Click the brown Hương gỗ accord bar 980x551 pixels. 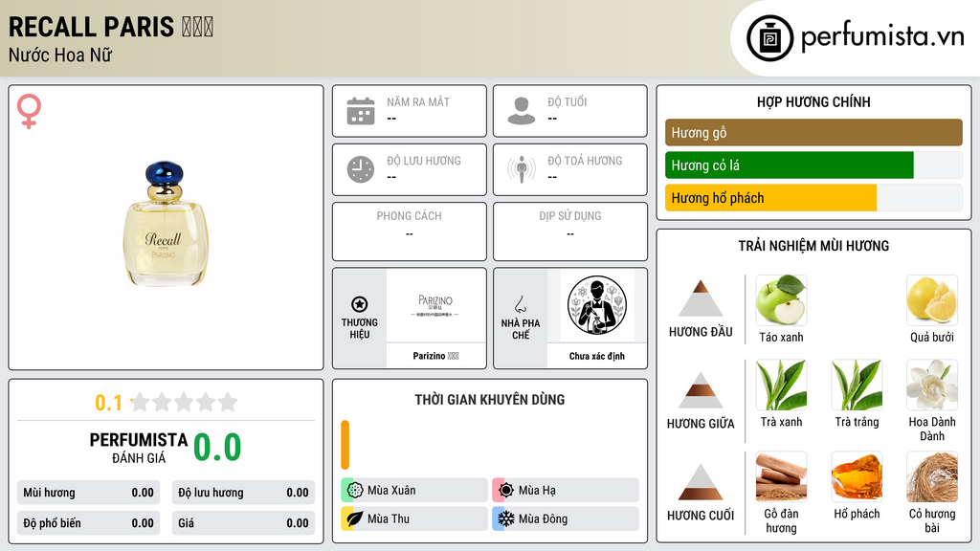point(813,132)
